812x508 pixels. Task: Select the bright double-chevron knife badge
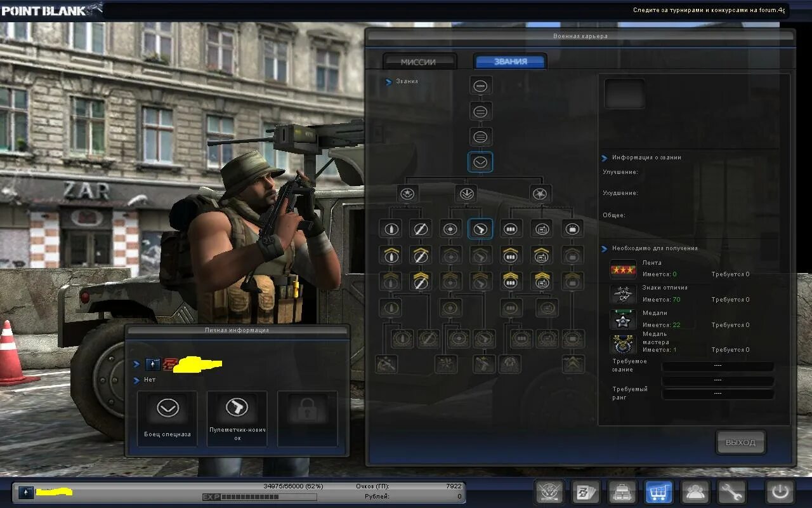[420, 281]
